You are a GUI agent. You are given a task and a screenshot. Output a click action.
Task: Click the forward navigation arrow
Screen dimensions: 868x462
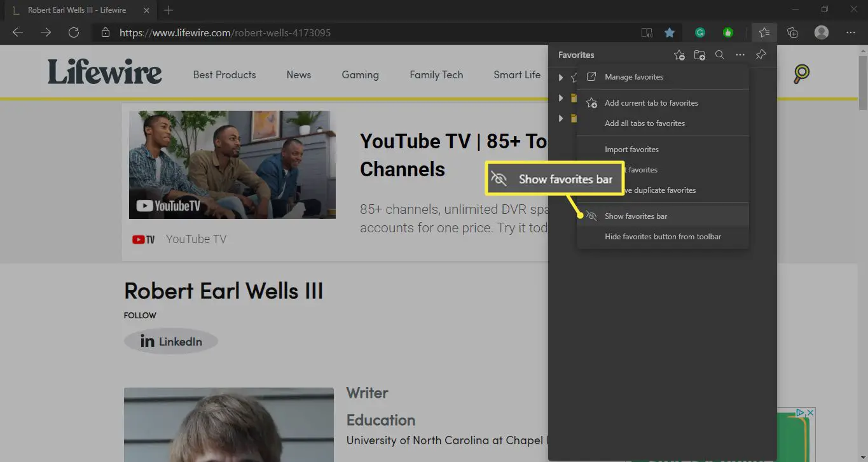pyautogui.click(x=46, y=32)
